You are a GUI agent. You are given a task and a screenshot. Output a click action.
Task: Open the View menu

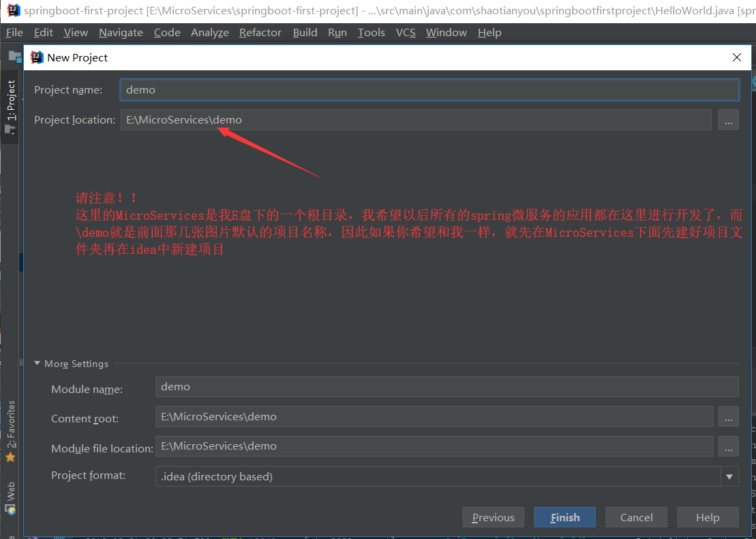[x=76, y=32]
